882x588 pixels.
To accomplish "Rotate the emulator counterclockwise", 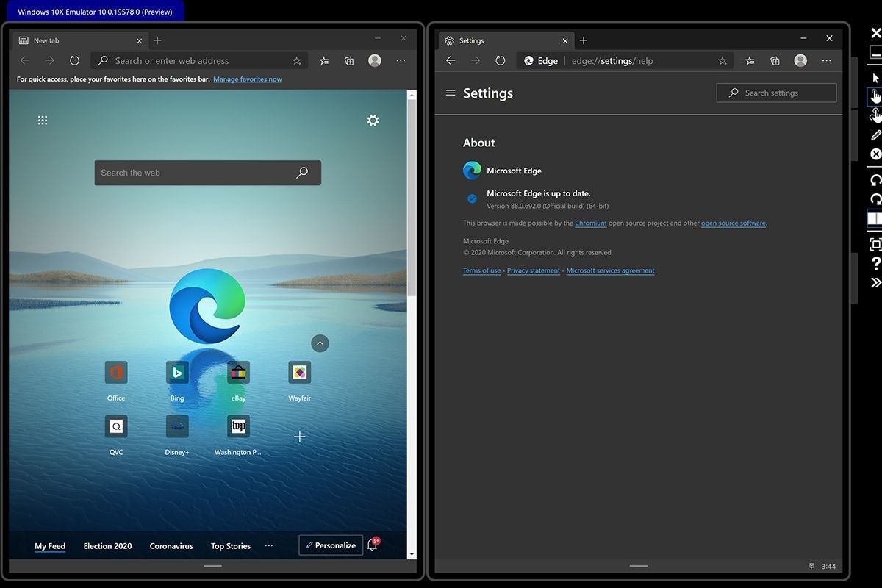I will click(875, 180).
